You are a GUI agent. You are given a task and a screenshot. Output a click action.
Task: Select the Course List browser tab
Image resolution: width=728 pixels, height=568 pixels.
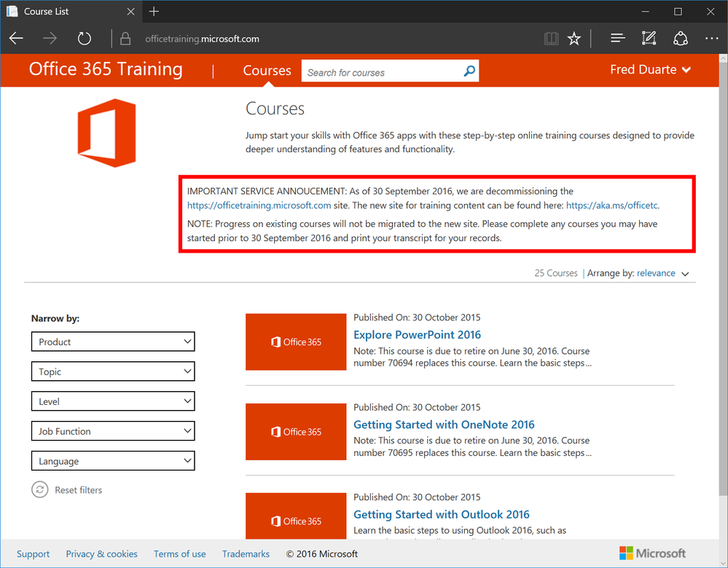click(x=71, y=12)
